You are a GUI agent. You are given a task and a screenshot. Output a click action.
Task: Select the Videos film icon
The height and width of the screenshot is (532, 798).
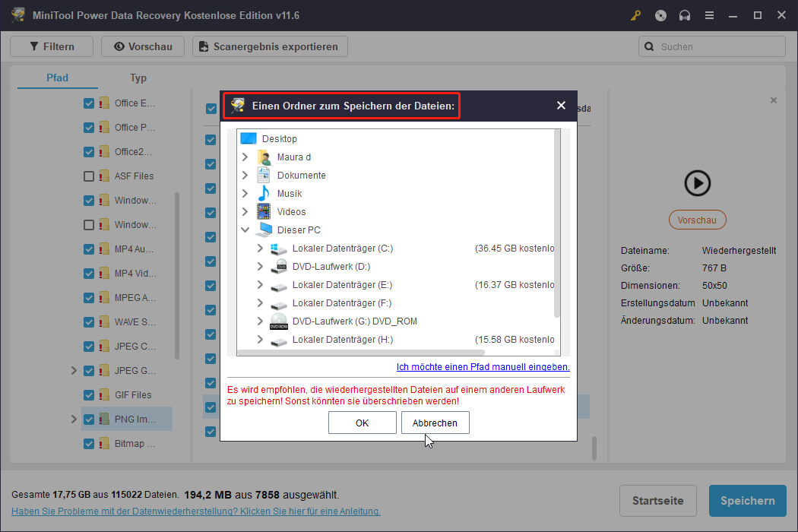pyautogui.click(x=264, y=212)
